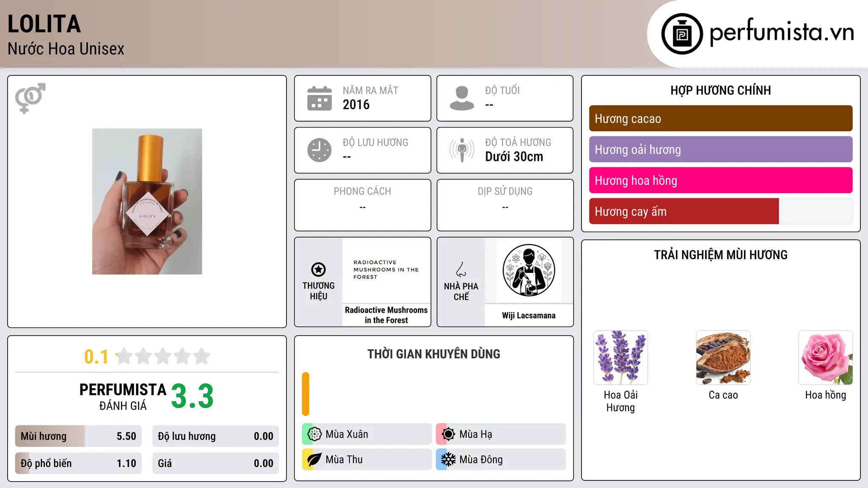Select the Hương cacao accord bar

pyautogui.click(x=721, y=119)
